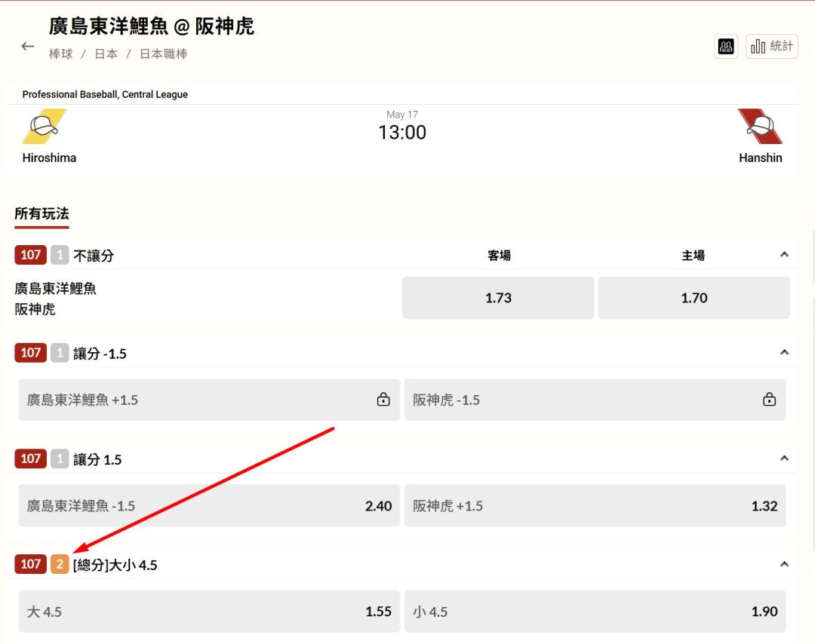This screenshot has height=644, width=815.
Task: Click the red 107 badge beside 不讓分
Action: pyautogui.click(x=30, y=255)
